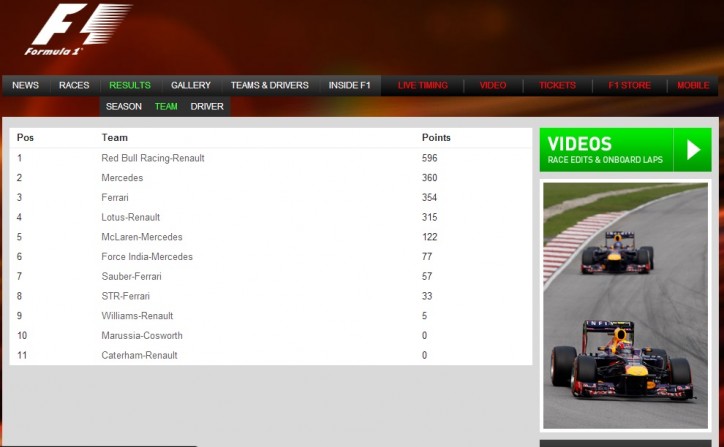
Task: Click the 33 points value
Action: (427, 296)
